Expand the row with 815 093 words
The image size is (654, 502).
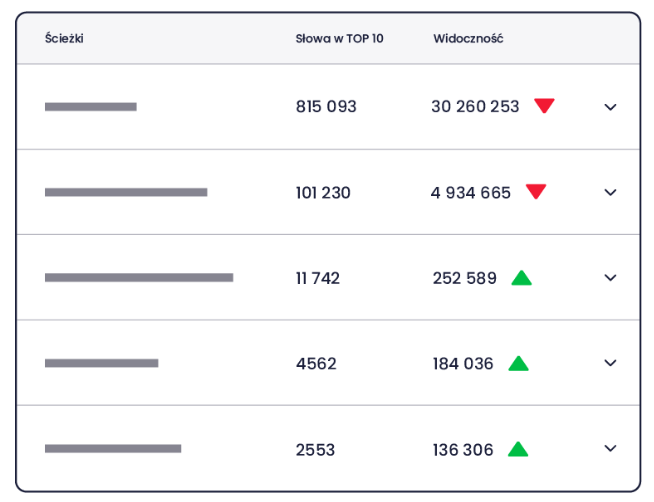point(610,107)
